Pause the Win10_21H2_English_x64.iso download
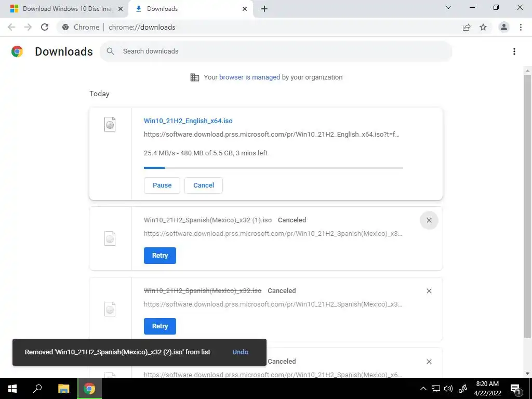The image size is (532, 399). tap(162, 185)
